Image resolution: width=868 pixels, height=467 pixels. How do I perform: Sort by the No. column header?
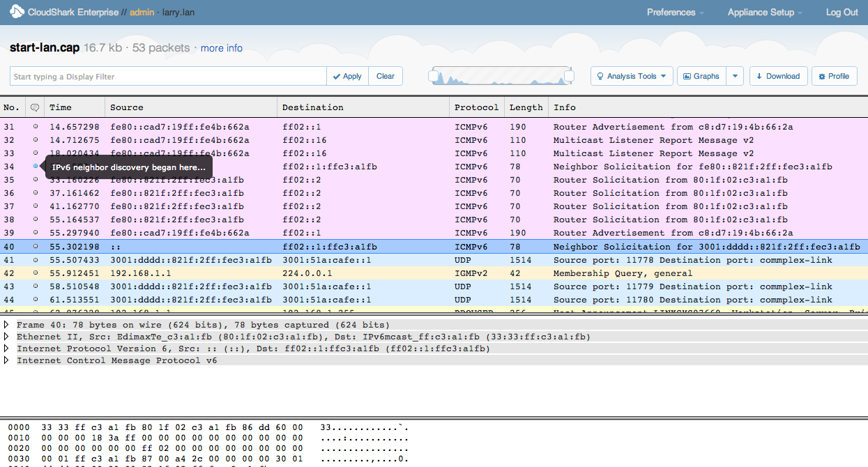click(x=13, y=107)
